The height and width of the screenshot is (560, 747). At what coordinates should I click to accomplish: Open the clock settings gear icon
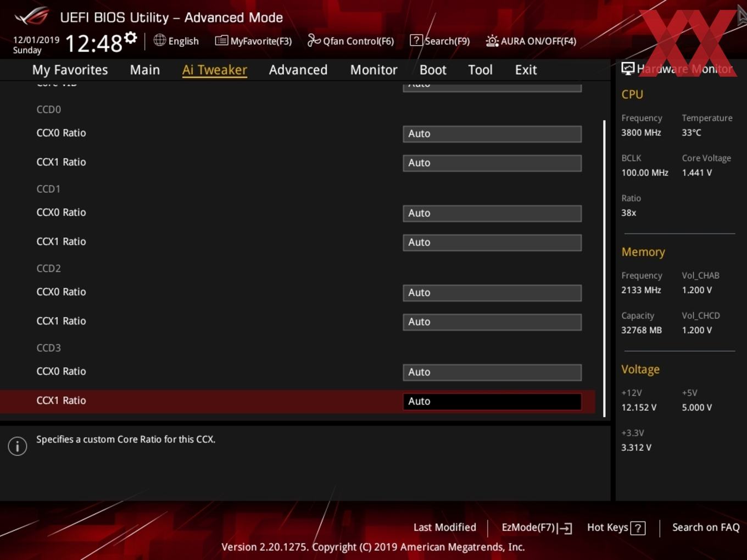(x=130, y=38)
